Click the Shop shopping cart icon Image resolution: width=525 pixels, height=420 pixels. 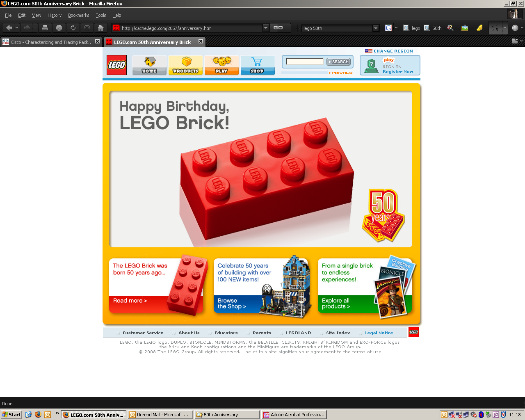click(258, 65)
